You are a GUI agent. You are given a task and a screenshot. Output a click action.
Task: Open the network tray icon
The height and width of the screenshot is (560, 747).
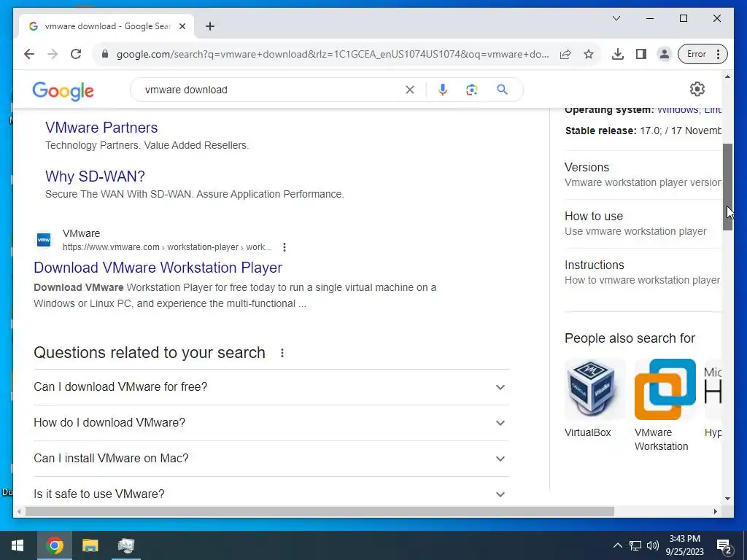click(x=635, y=545)
